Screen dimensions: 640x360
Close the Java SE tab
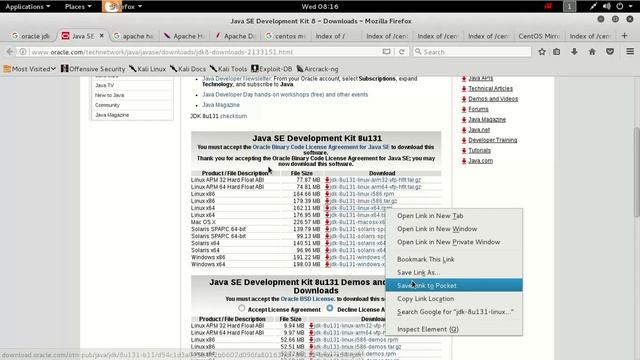point(102,36)
